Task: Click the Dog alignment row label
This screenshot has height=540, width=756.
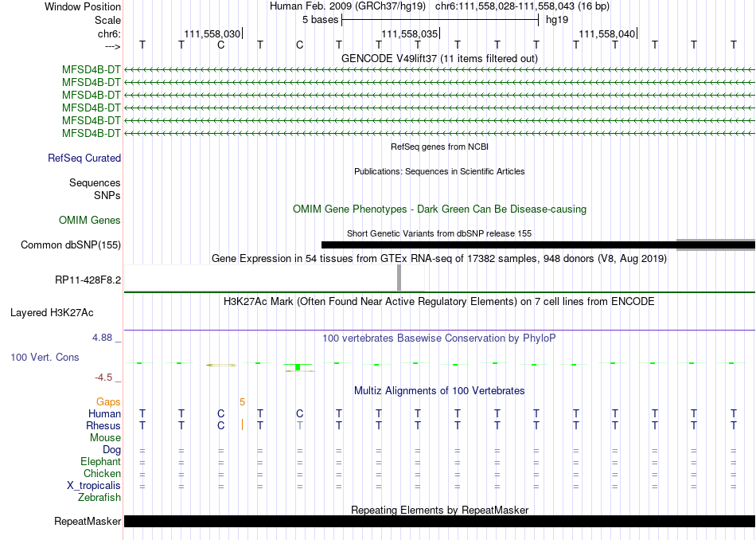Action: 111,450
